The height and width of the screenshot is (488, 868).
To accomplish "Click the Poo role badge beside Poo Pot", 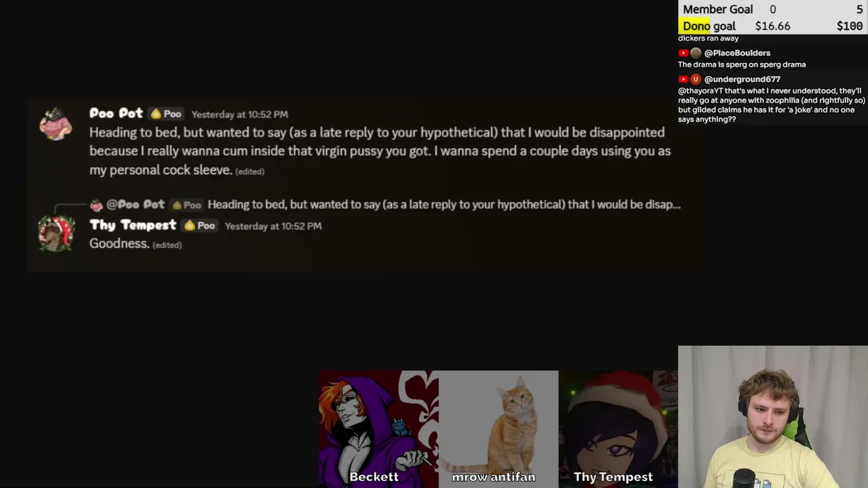I will (167, 114).
